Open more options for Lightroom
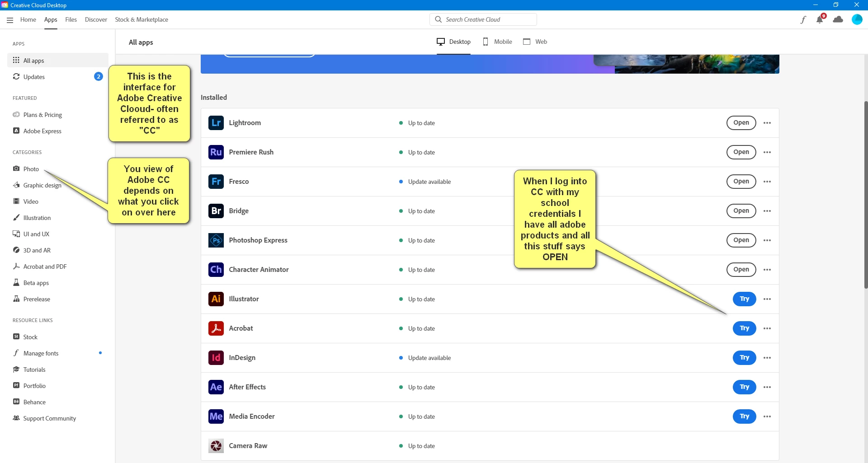This screenshot has height=463, width=868. [767, 123]
